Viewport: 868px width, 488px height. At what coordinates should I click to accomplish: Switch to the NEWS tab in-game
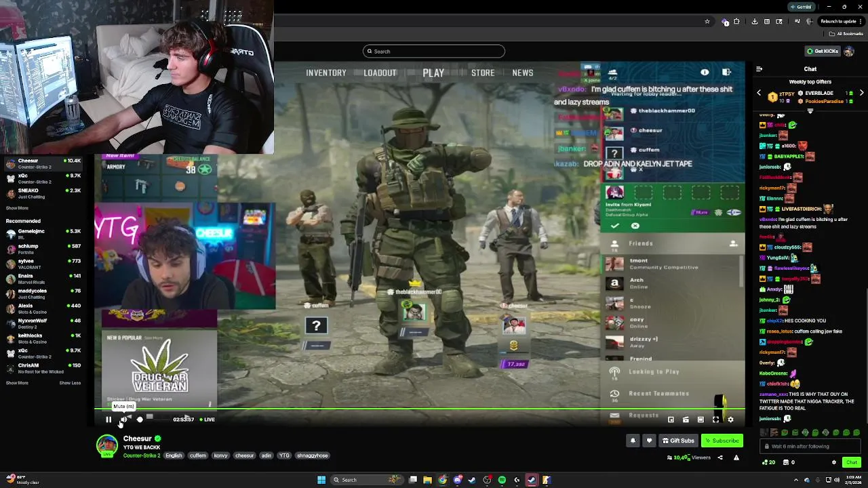tap(523, 73)
